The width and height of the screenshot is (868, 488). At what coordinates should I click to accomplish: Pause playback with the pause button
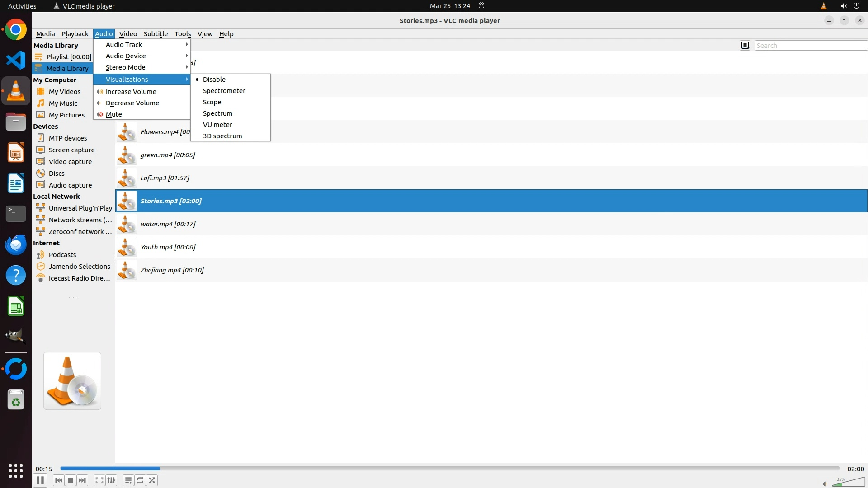(40, 480)
